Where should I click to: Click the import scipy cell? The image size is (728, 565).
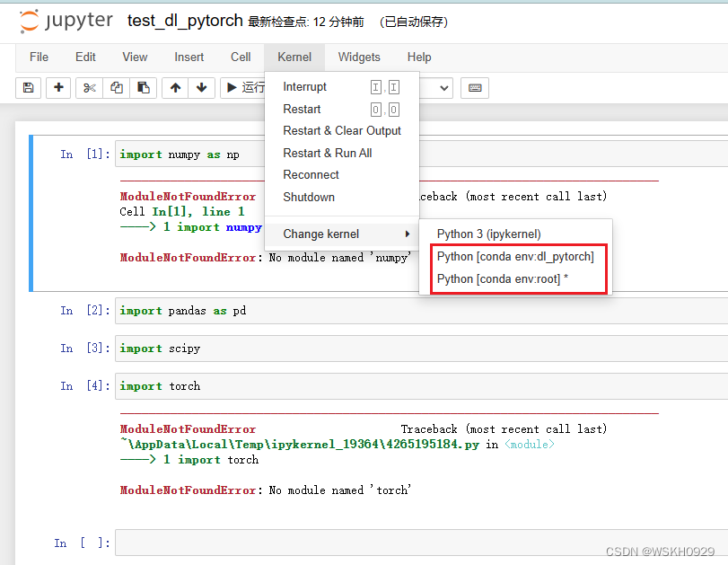point(421,349)
